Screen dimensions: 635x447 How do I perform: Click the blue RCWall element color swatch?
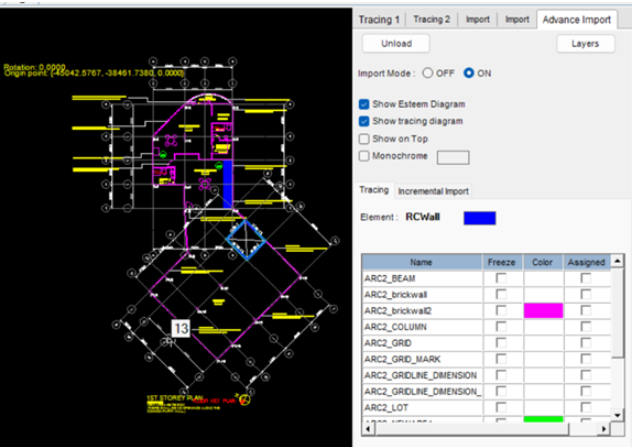point(479,217)
